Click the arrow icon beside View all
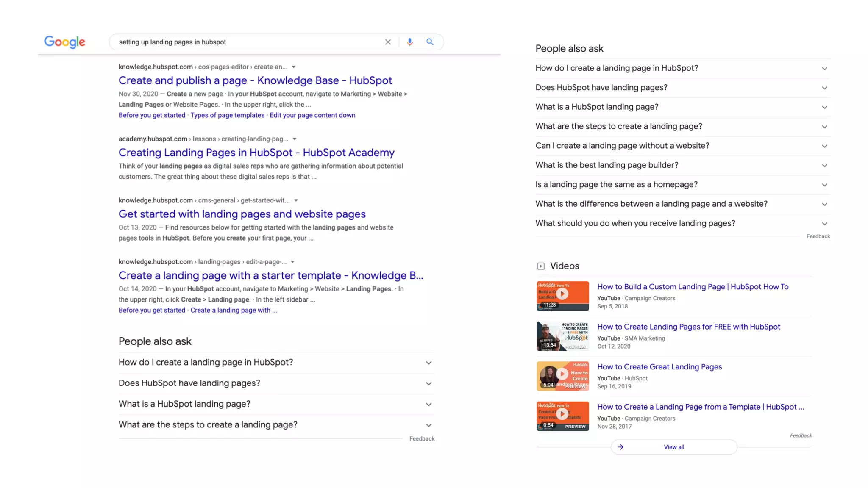 [x=620, y=447]
